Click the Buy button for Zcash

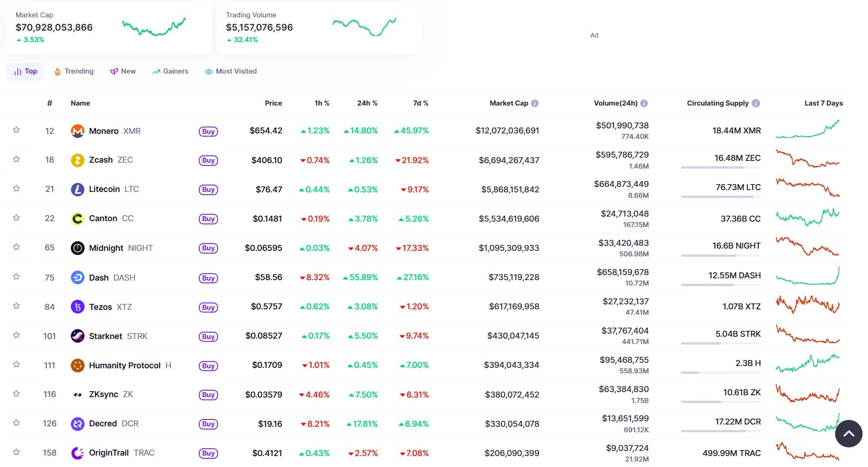[x=208, y=160]
